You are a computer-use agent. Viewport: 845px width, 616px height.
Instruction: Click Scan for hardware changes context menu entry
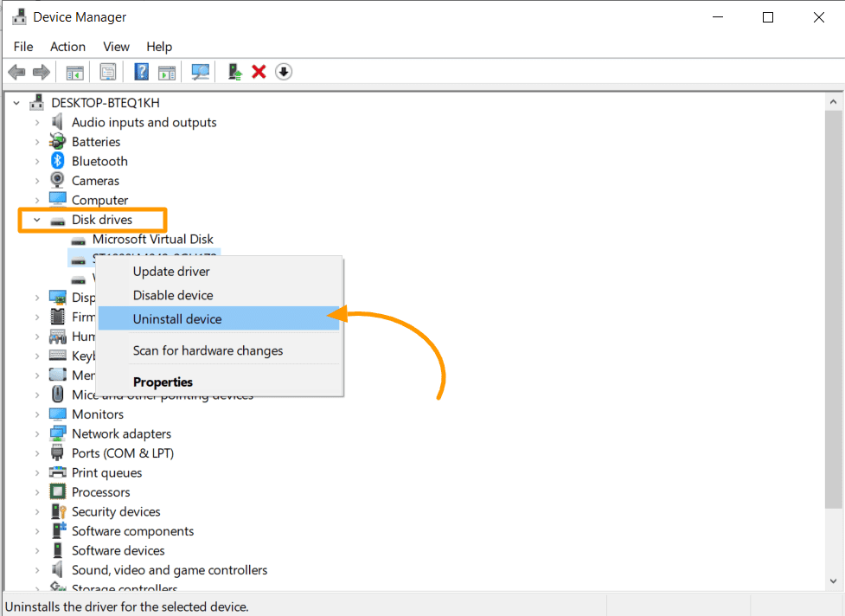[x=211, y=350]
